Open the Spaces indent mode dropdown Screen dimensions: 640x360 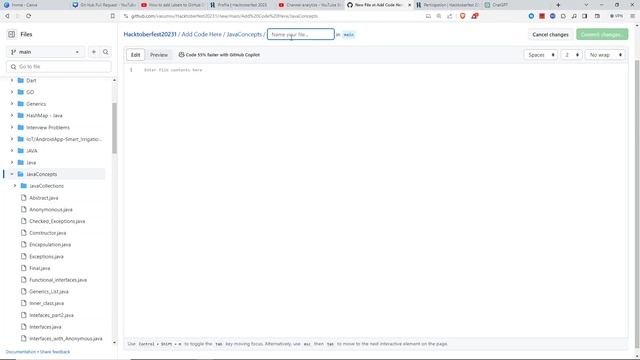540,55
